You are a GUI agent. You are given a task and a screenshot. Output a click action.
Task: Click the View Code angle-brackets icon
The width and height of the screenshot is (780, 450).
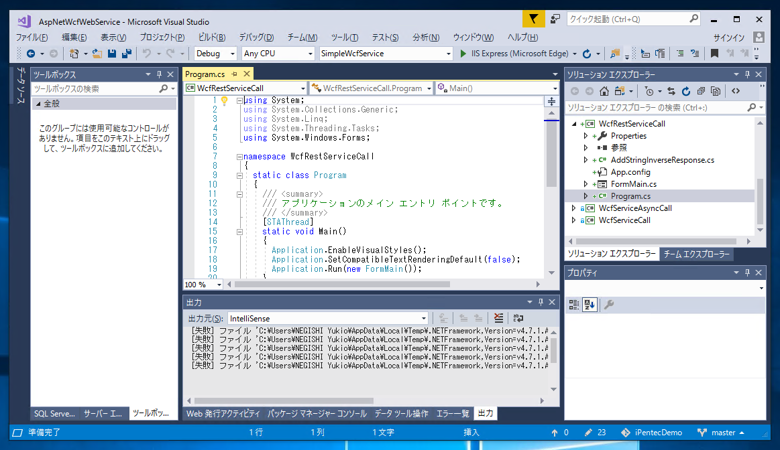pyautogui.click(x=736, y=91)
